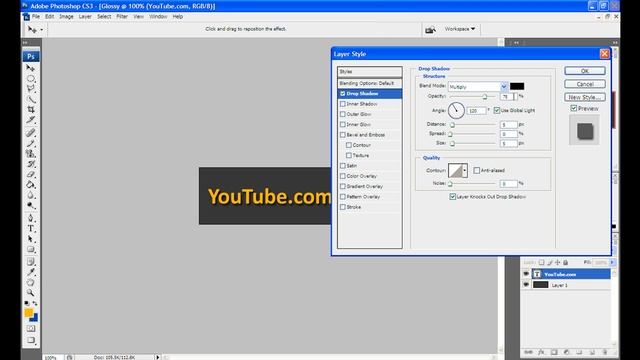Click OK in Layer Style dialog
640x360 pixels.
pos(584,71)
